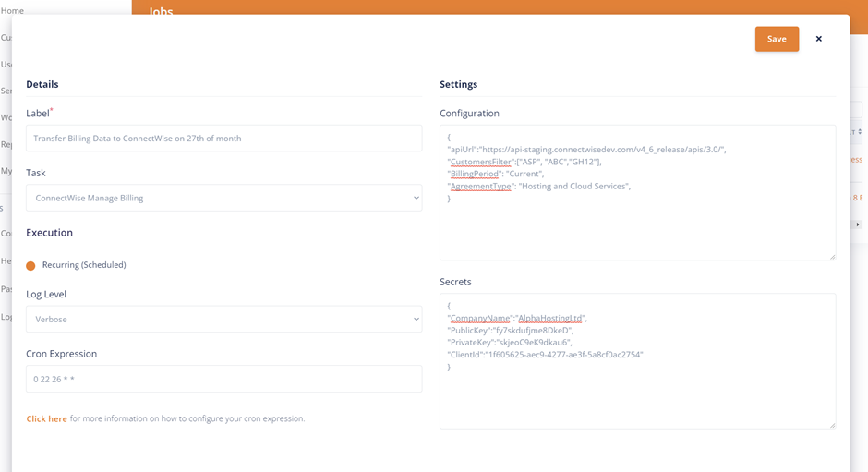This screenshot has width=868, height=472.
Task: Click the Label text field
Action: tap(223, 139)
